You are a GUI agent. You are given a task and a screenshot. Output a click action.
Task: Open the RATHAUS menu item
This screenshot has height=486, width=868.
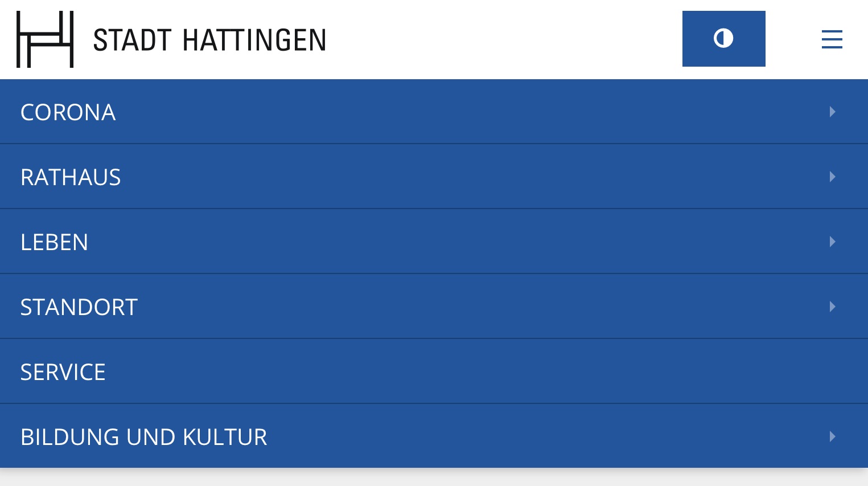click(x=71, y=177)
